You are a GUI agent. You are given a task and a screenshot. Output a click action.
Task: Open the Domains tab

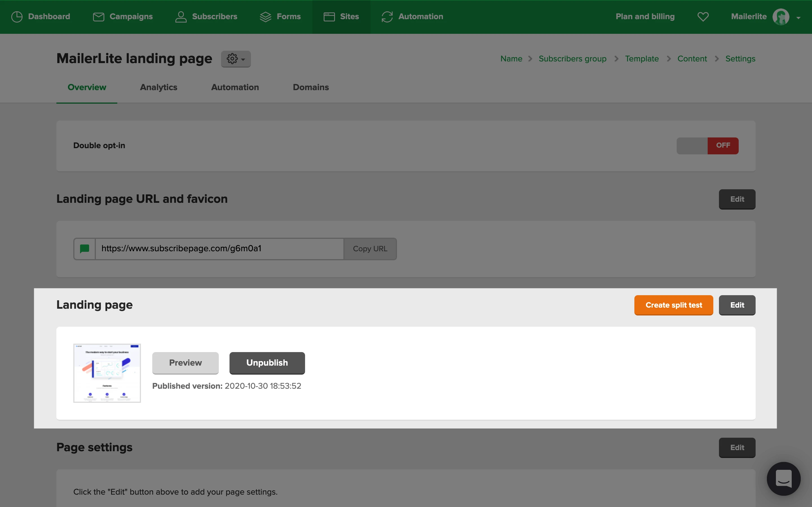[x=311, y=87]
